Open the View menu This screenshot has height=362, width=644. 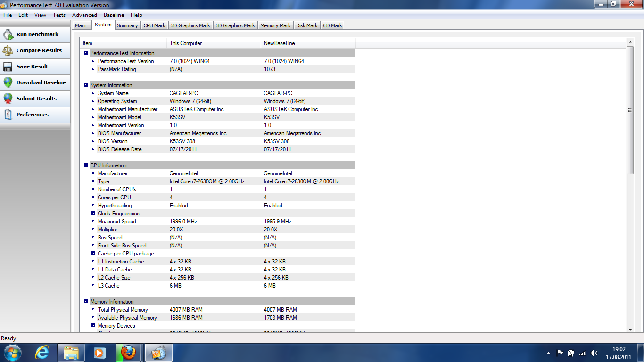pos(41,15)
